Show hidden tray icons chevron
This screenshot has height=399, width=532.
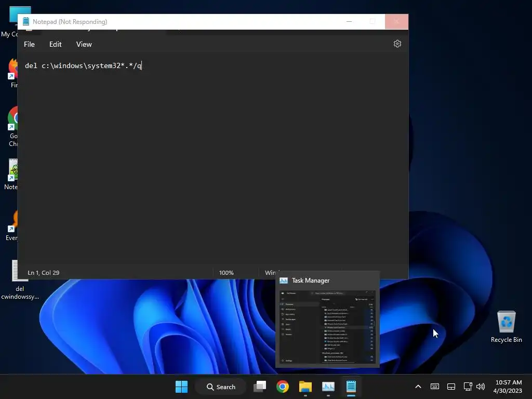[x=418, y=387]
